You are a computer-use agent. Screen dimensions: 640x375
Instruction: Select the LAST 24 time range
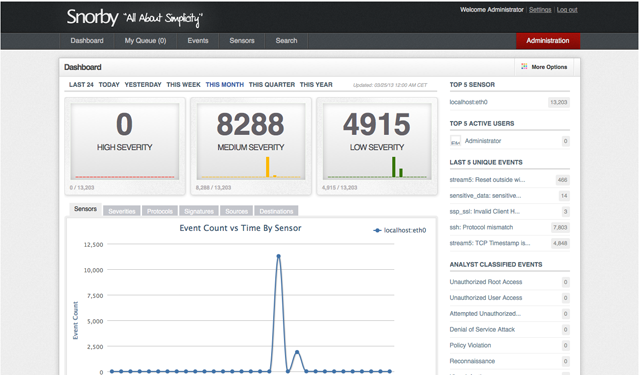click(81, 84)
